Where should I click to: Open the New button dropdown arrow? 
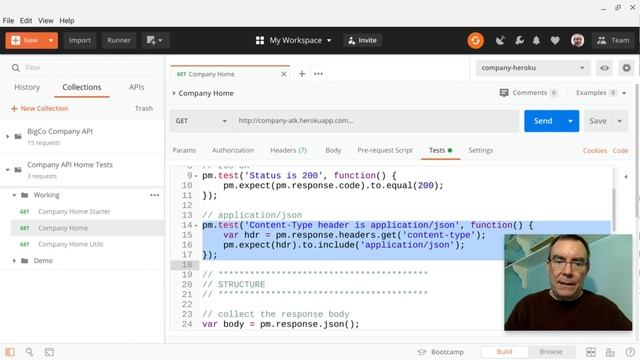[x=51, y=40]
